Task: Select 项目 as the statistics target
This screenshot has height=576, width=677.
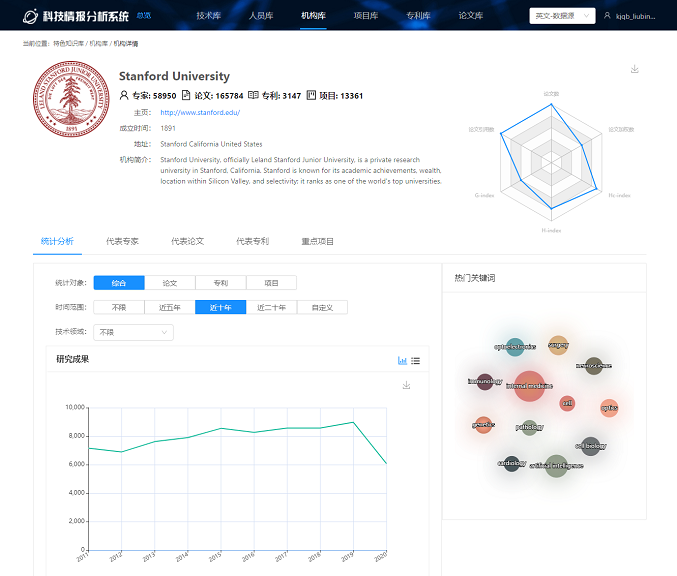Action: pos(272,283)
